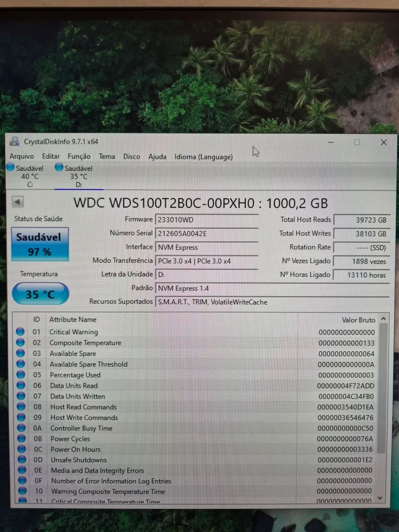This screenshot has width=399, height=532.
Task: Click the blue status icon for drive C:
Action: click(x=10, y=167)
